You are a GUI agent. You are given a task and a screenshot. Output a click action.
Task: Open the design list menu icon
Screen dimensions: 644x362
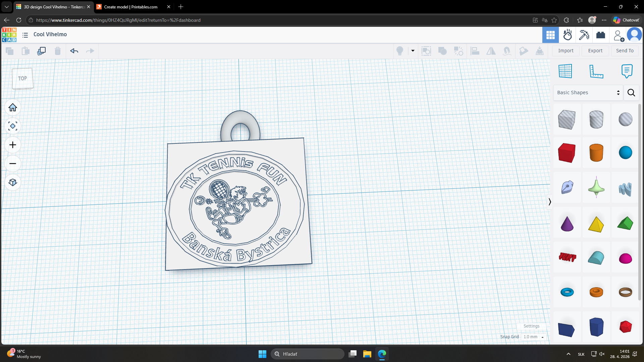pyautogui.click(x=25, y=35)
